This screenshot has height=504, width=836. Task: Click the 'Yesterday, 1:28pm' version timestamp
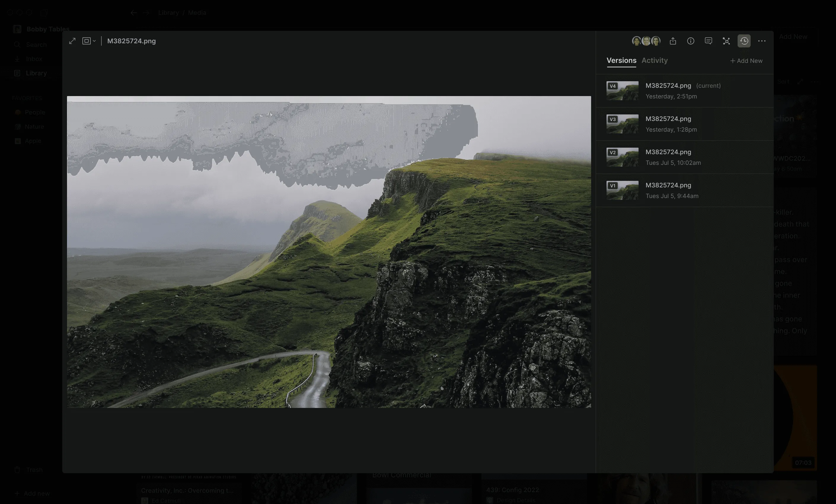coord(671,130)
